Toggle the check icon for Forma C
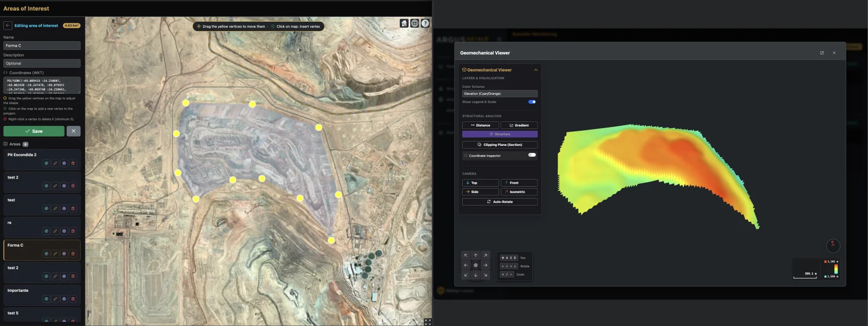Viewport: 868px width, 326px height. 47,254
